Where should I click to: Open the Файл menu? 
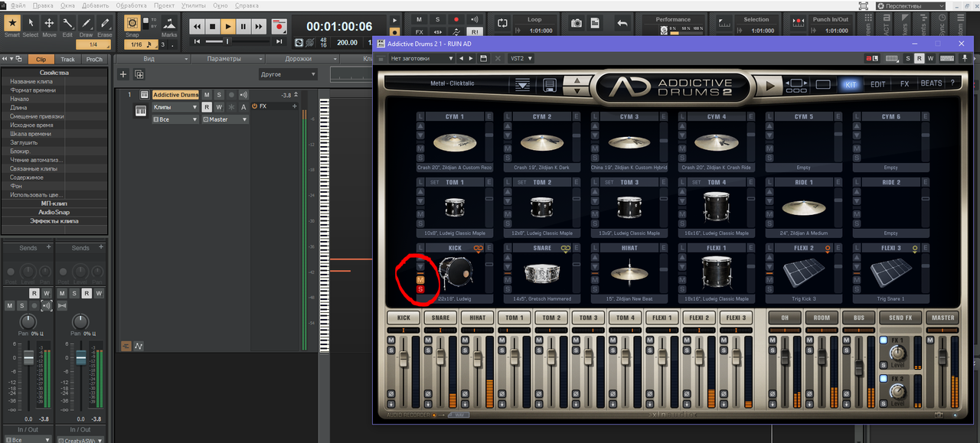(x=18, y=5)
